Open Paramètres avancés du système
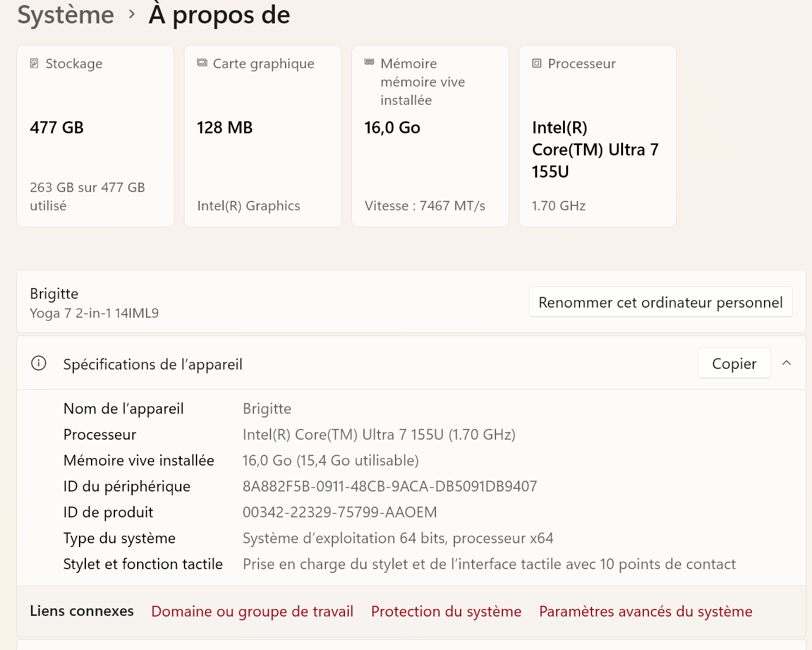Screen dimensions: 812x650 pyautogui.click(x=645, y=611)
